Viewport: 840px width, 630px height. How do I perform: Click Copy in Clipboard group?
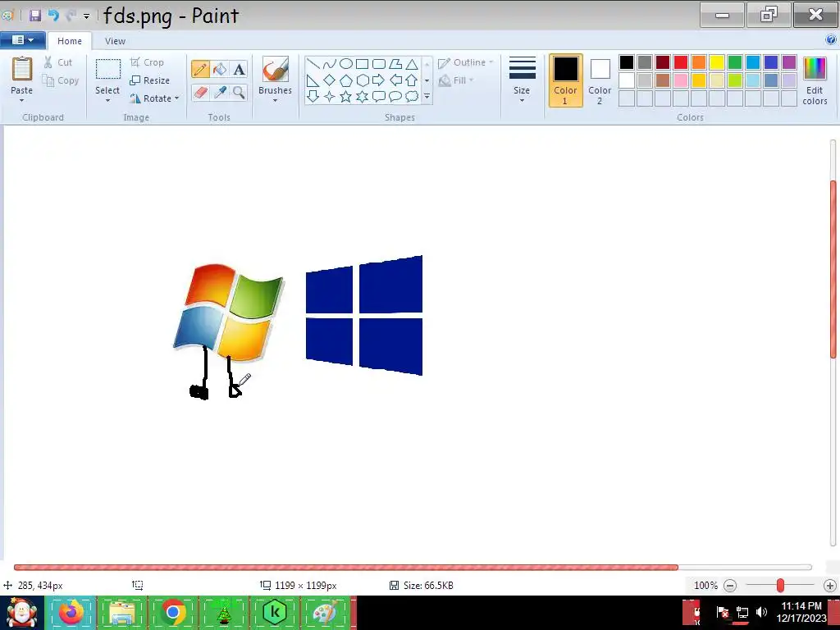click(x=61, y=80)
